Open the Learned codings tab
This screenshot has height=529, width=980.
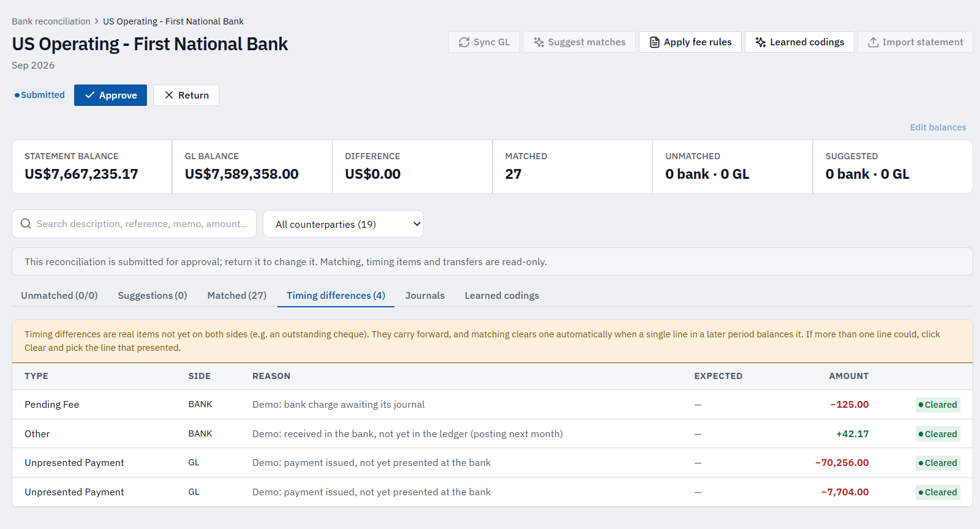pos(502,295)
